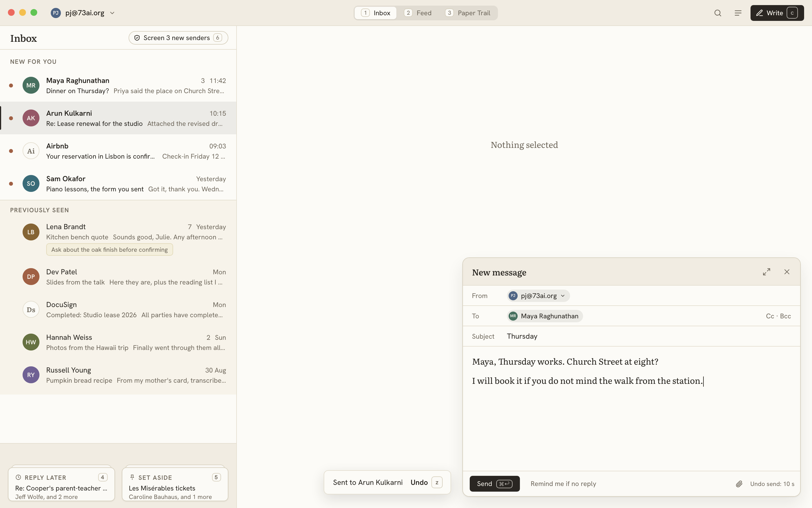Open Dev Patel's Slides from the talk
This screenshot has width=812, height=508.
[118, 277]
